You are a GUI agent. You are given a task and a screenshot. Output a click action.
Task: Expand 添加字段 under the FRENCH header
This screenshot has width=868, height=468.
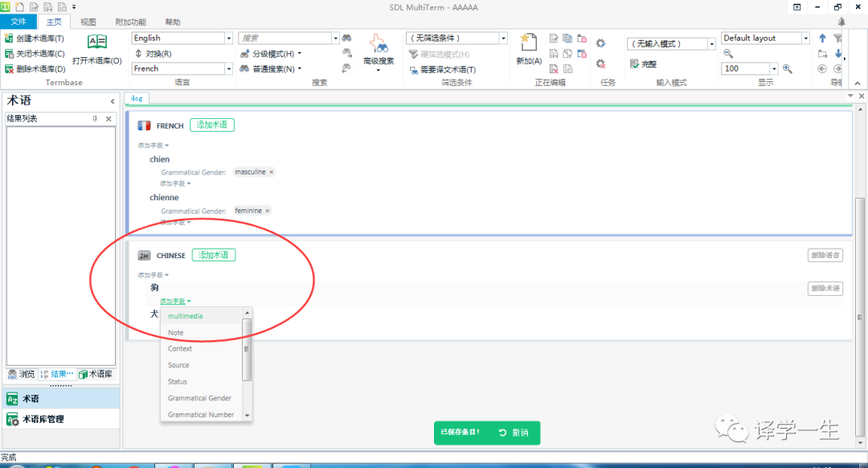pyautogui.click(x=153, y=145)
